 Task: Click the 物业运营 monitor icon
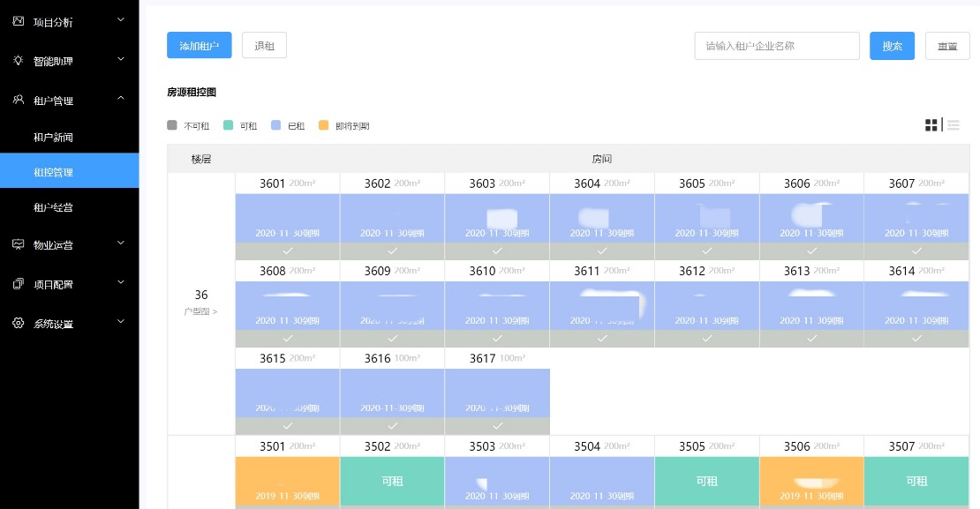tap(18, 244)
